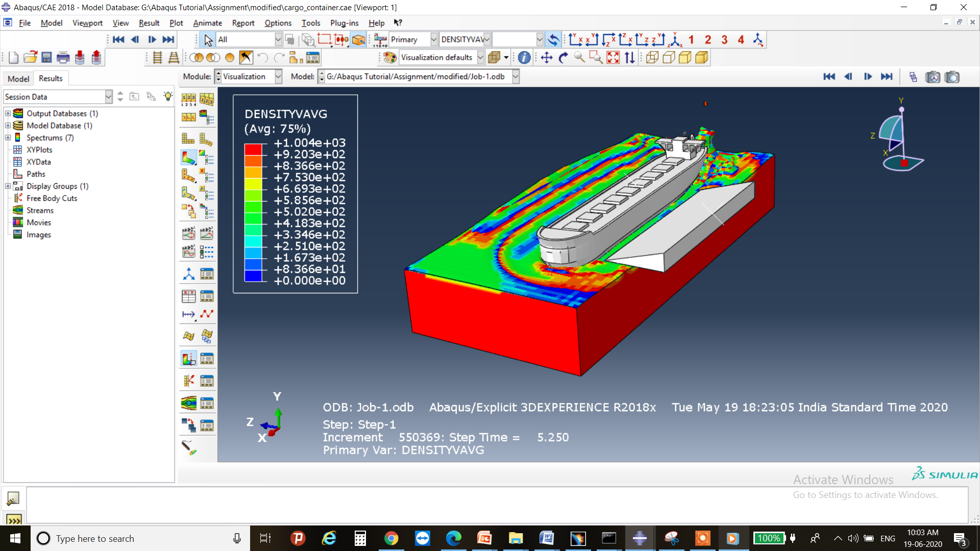Click the Stream toggle tool icon
The height and width of the screenshot is (551, 980).
click(188, 403)
